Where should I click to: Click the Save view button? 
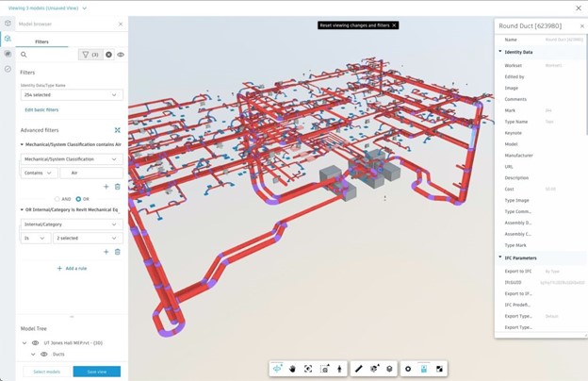pos(97,372)
